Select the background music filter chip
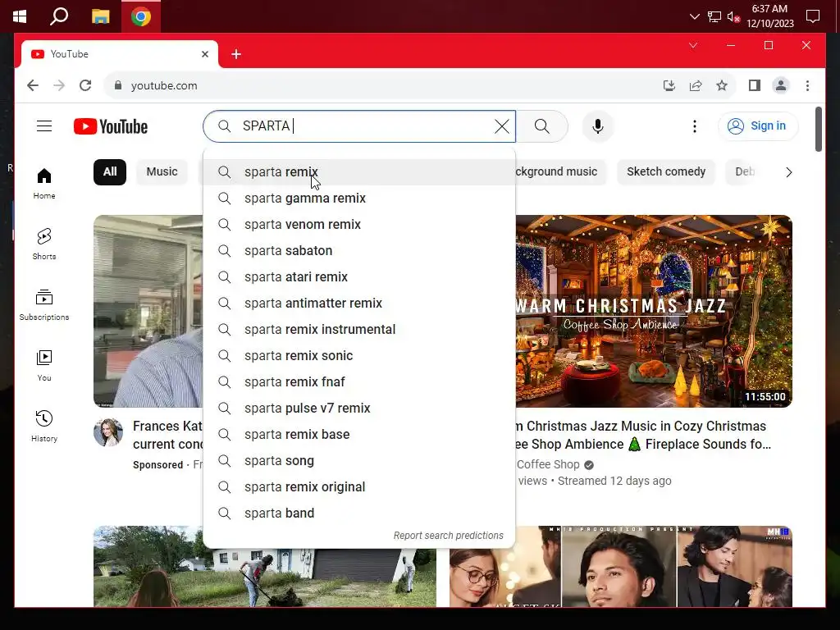This screenshot has height=630, width=840. (559, 172)
